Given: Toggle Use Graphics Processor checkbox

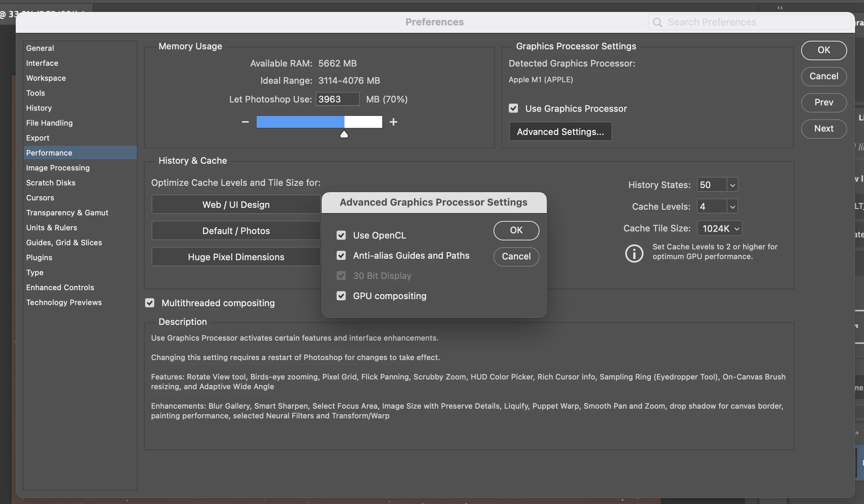Looking at the screenshot, I should point(513,108).
